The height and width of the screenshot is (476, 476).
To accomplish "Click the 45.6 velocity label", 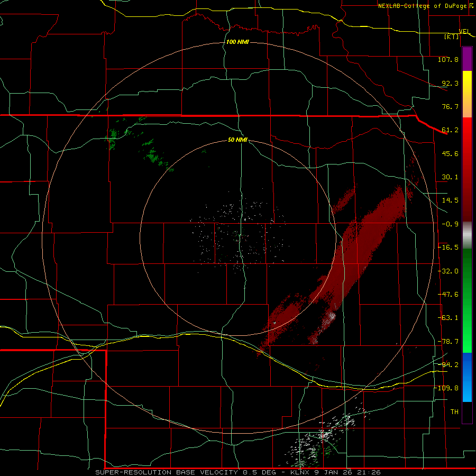I will [x=450, y=153].
